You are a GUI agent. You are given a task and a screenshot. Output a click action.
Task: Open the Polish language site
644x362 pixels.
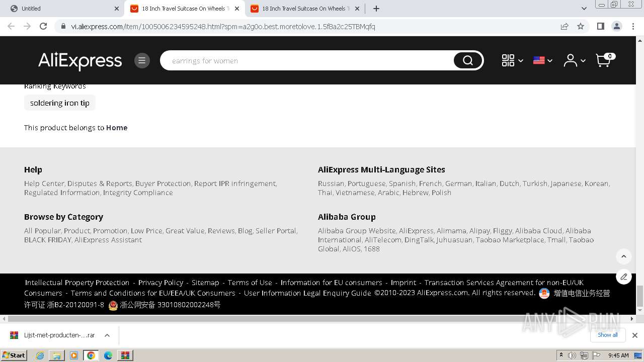(441, 193)
